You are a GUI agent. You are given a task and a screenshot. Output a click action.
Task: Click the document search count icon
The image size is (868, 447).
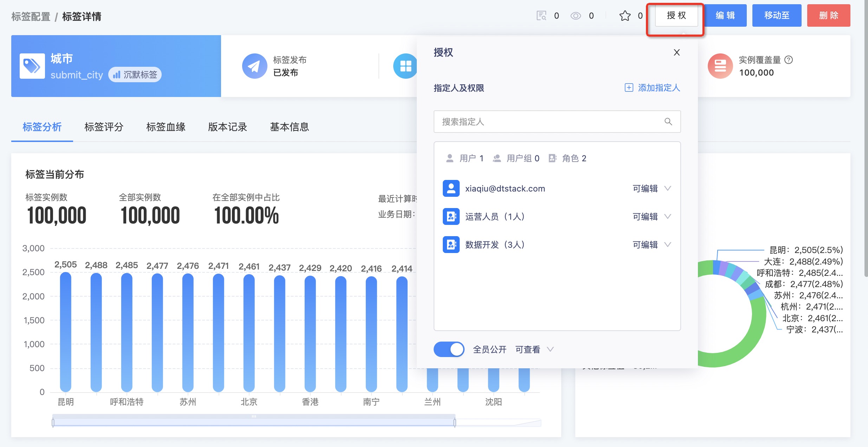tap(541, 16)
